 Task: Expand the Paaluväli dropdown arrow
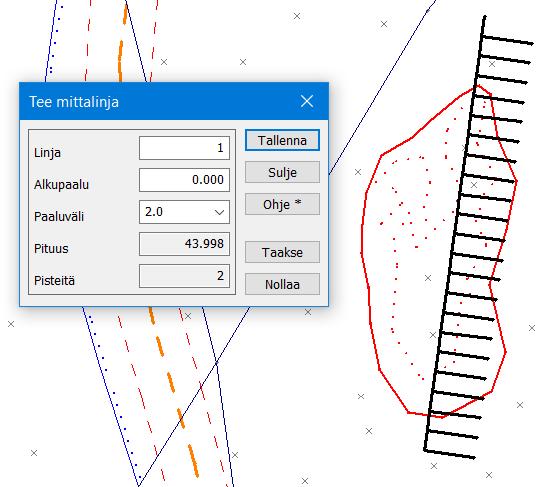[x=219, y=212]
